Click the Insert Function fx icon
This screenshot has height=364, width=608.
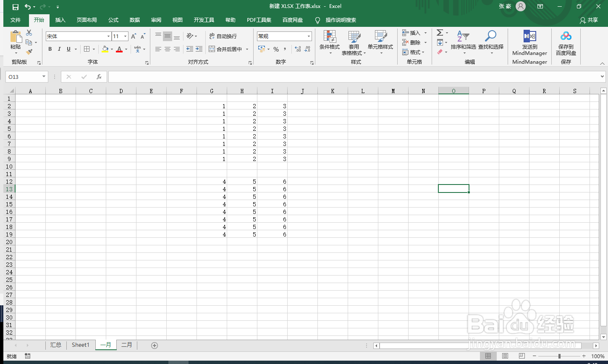99,77
